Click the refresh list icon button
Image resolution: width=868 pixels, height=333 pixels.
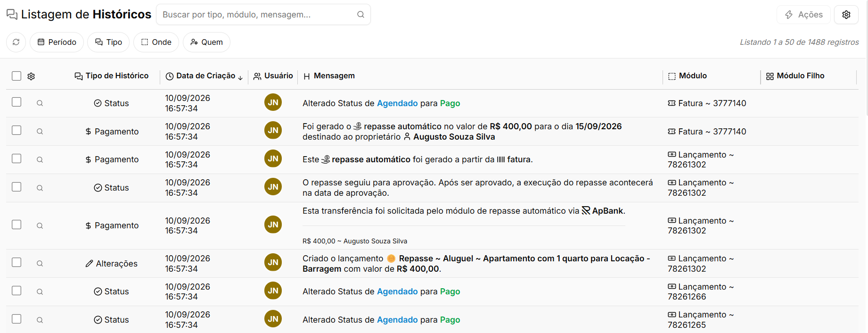point(16,42)
